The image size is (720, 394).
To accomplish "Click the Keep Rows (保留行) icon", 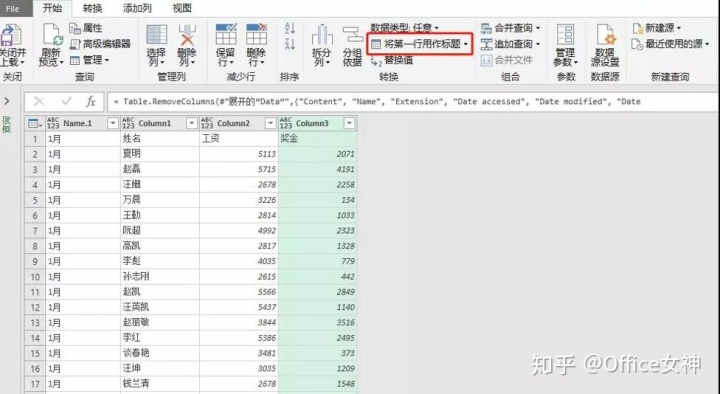I will pos(225,34).
